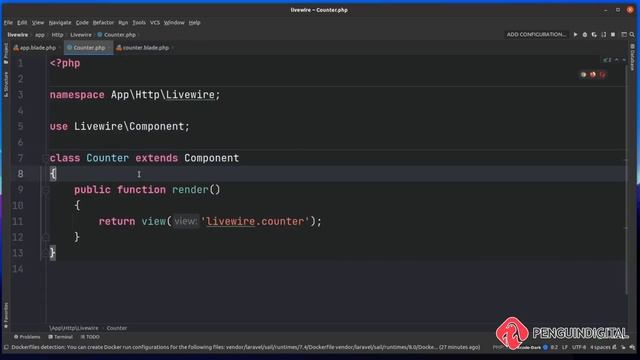The width and height of the screenshot is (640, 360).
Task: Open the VCS menu
Action: click(155, 22)
